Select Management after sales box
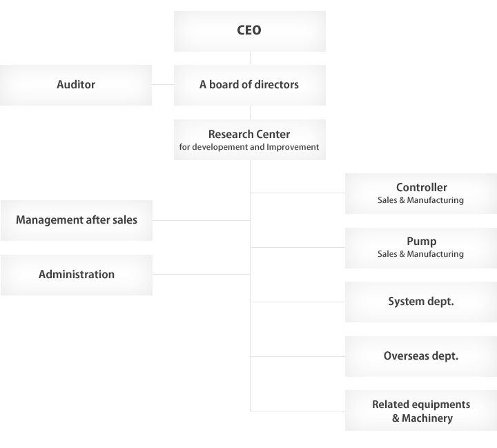497x448 pixels. coord(77,220)
